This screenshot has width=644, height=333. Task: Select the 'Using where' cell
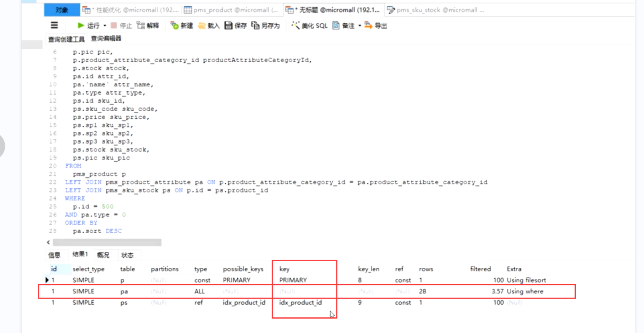click(x=525, y=291)
